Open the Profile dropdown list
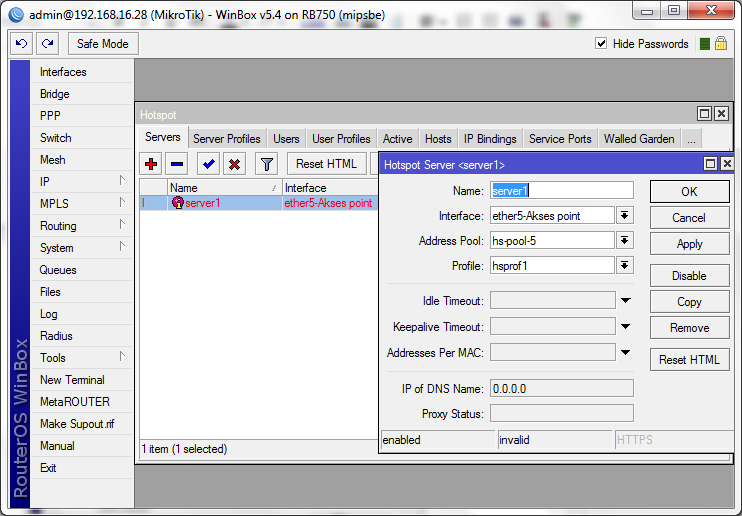 click(x=625, y=266)
